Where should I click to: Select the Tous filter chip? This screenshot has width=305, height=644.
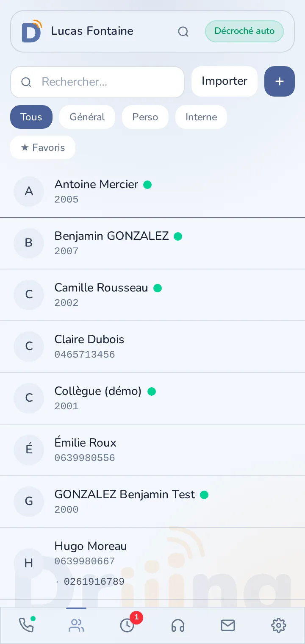[x=31, y=117]
